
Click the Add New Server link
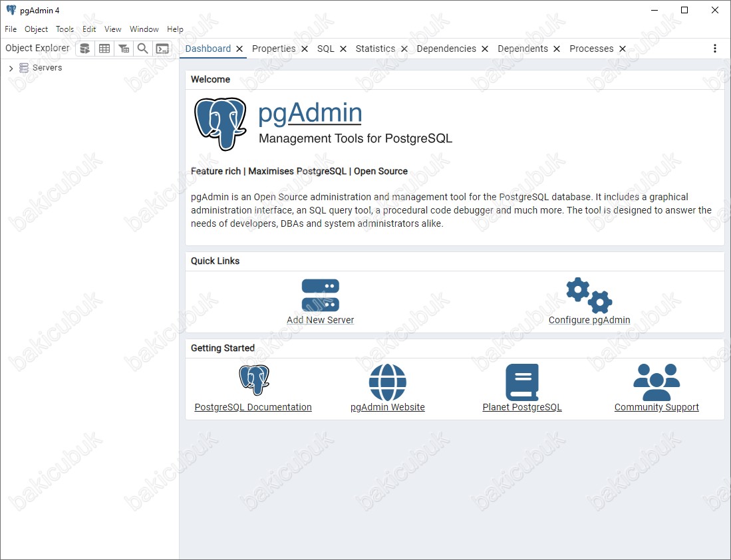(321, 320)
